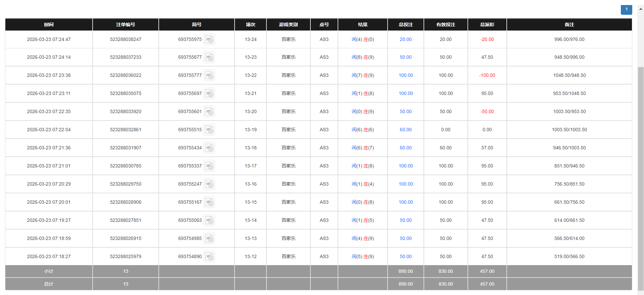
Task: Click result link for session 13-12
Action: 362,257
